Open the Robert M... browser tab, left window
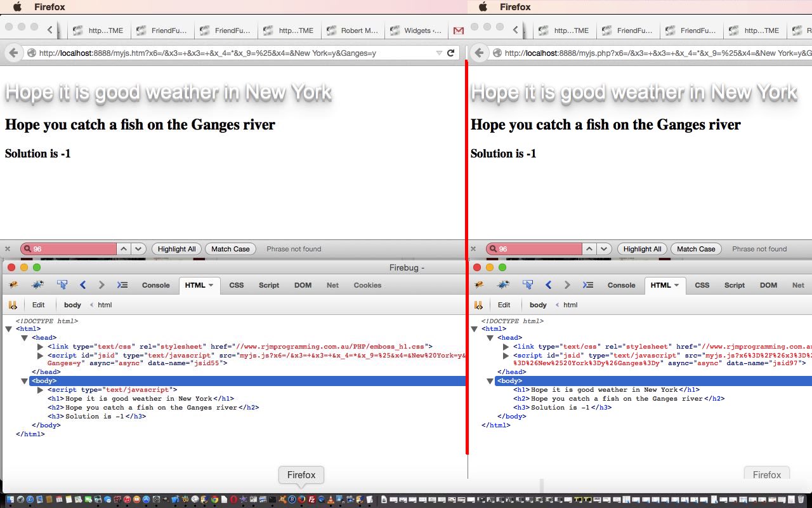Image resolution: width=812 pixels, height=508 pixels. pos(353,30)
